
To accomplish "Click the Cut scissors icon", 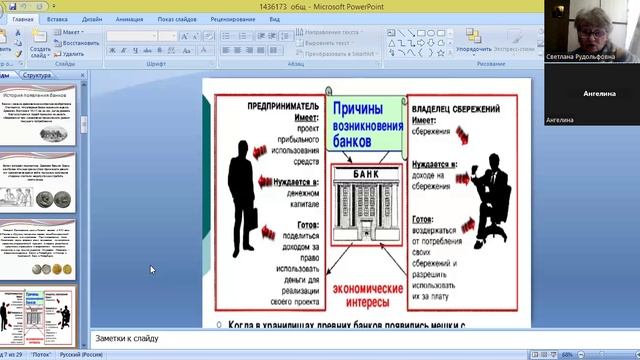I will pyautogui.click(x=18, y=33).
